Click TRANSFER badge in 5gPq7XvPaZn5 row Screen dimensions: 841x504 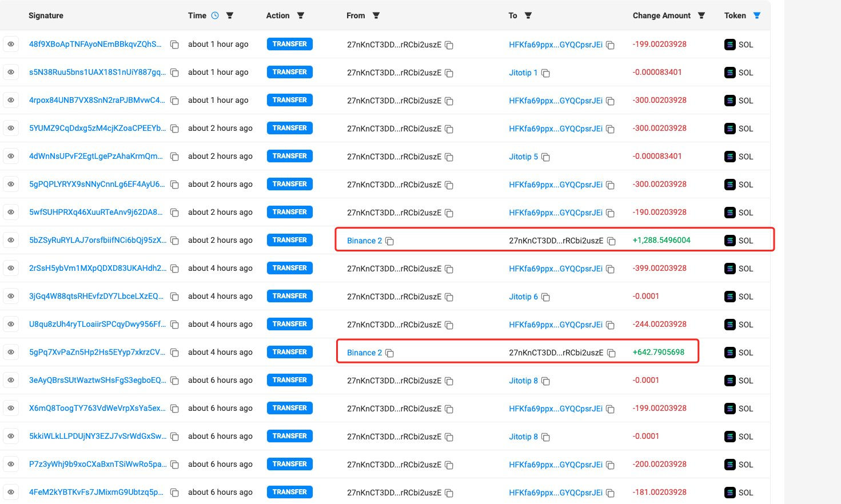(x=290, y=352)
